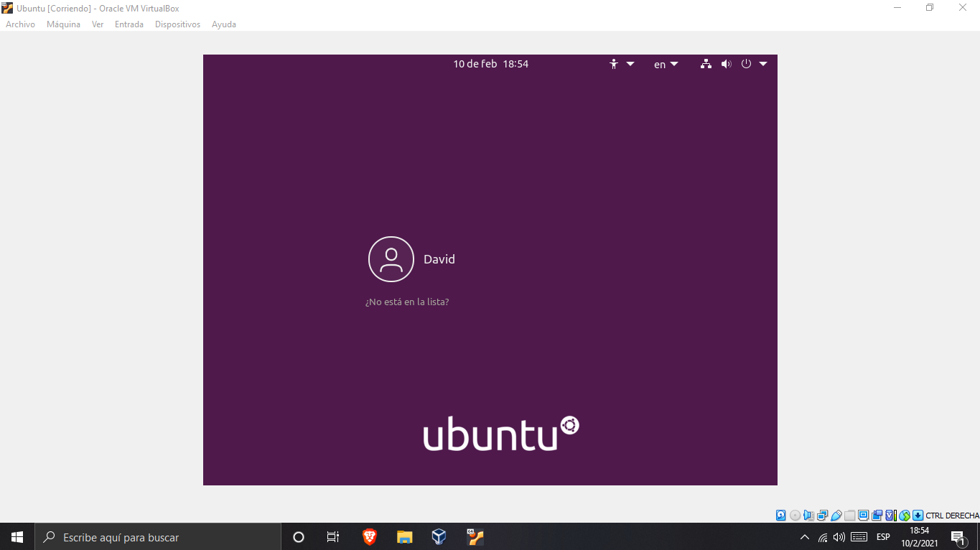This screenshot has width=980, height=550.
Task: Click the running Ubuntu VM taskbar icon
Action: [x=475, y=536]
